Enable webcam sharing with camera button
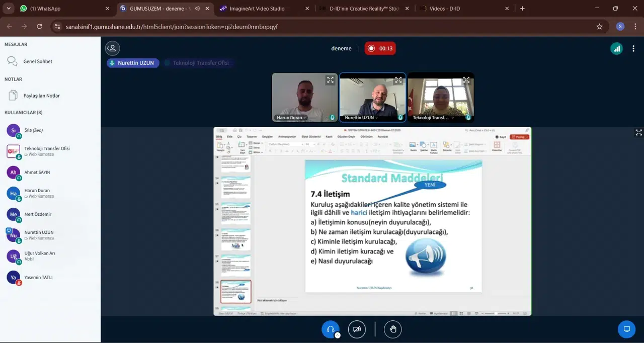This screenshot has width=644, height=343. 357,329
